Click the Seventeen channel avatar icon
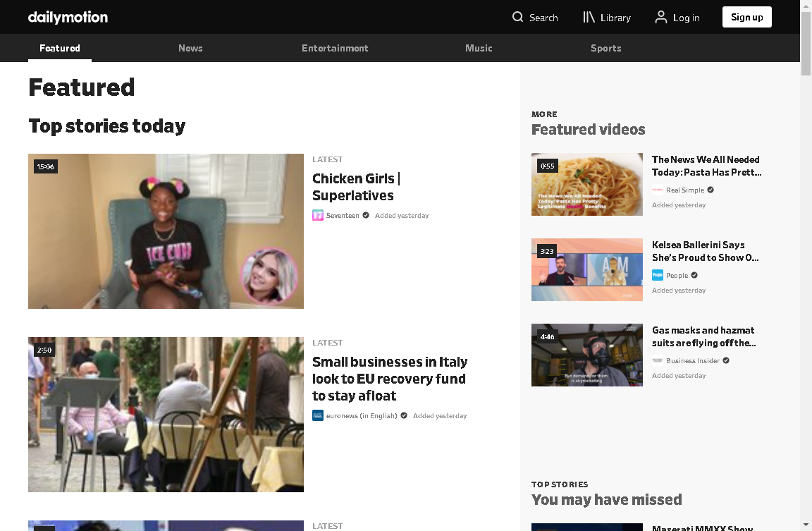812x531 pixels. pos(318,215)
